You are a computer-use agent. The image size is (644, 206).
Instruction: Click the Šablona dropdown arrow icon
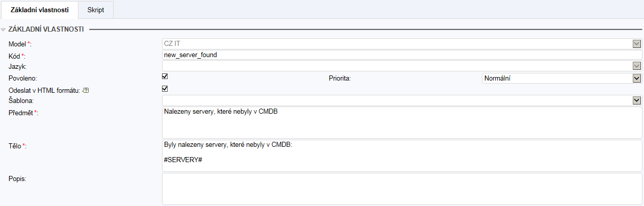coord(636,100)
